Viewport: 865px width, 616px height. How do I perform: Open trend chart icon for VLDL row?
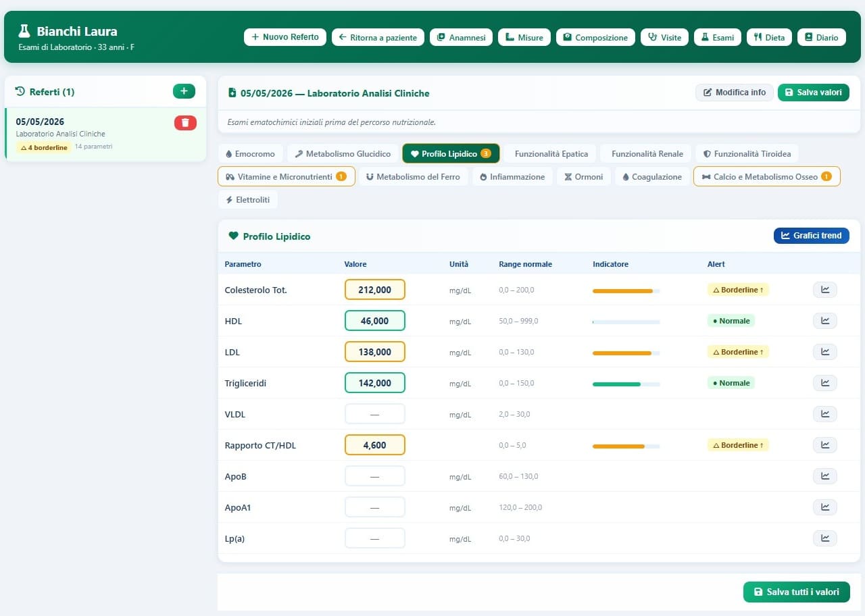824,414
